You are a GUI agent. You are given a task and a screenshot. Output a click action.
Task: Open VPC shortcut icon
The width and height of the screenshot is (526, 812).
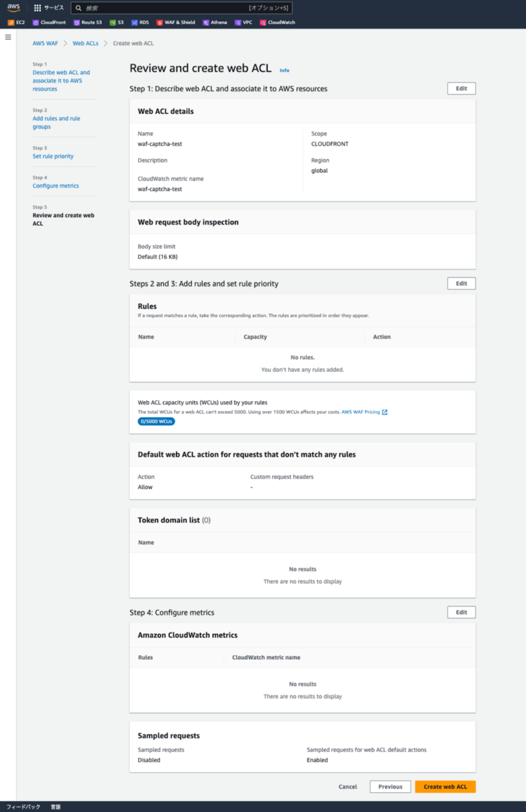(238, 23)
